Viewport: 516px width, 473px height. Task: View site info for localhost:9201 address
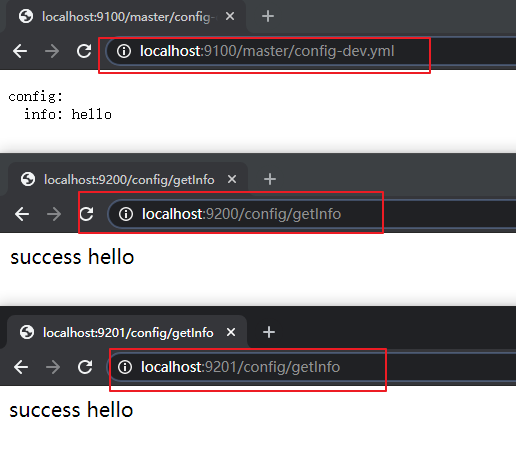125,367
